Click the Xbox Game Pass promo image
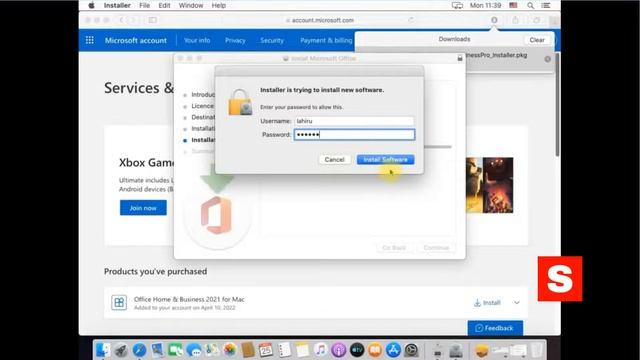The height and width of the screenshot is (360, 640). [x=489, y=185]
